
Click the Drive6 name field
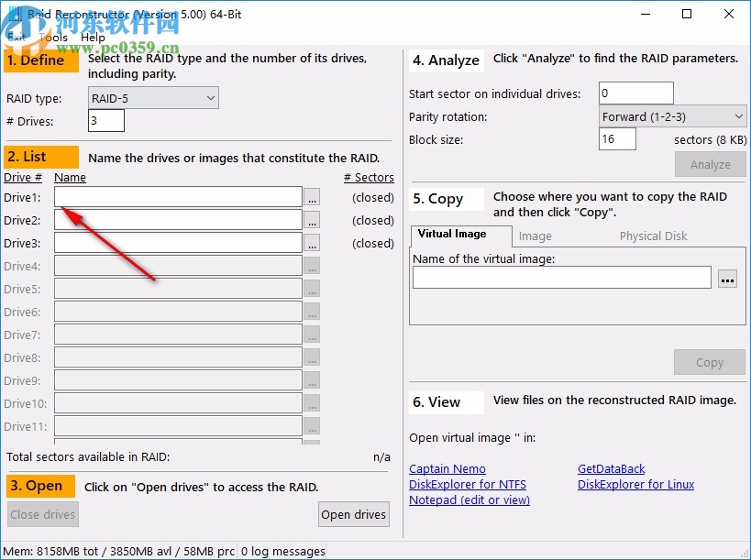(x=178, y=312)
